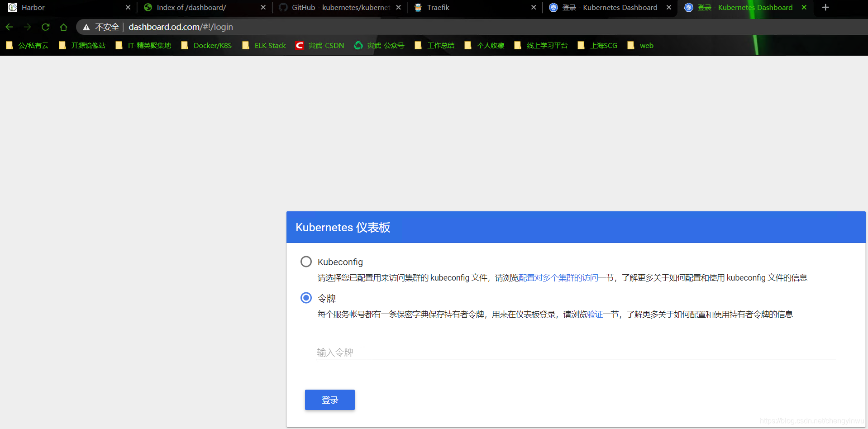Click the 不安全 security warning icon
This screenshot has width=868, height=429.
[86, 27]
